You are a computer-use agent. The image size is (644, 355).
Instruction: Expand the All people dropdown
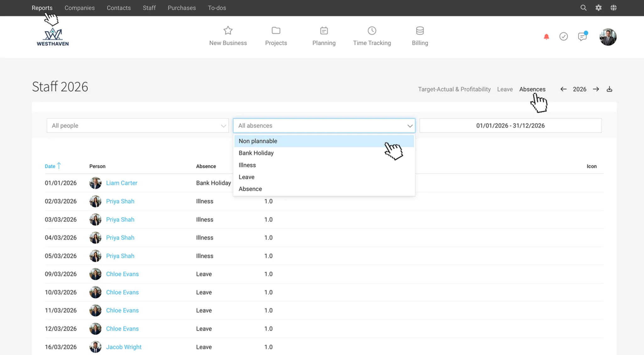coord(138,125)
